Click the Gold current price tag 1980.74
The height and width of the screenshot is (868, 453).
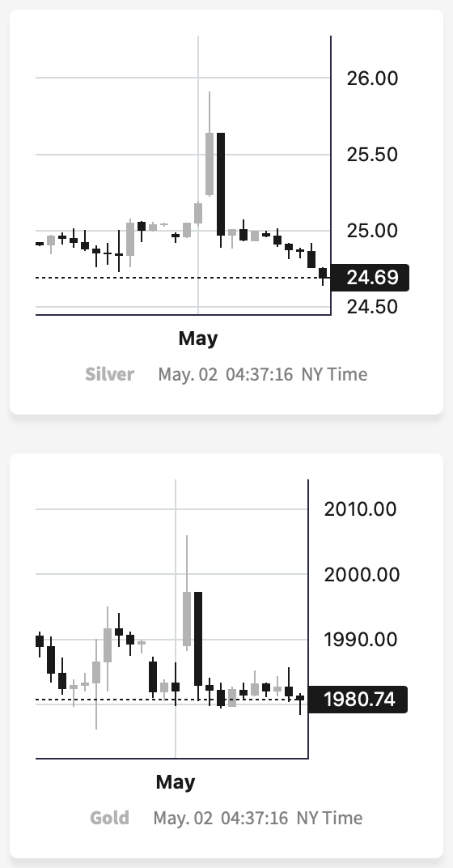pos(358,699)
